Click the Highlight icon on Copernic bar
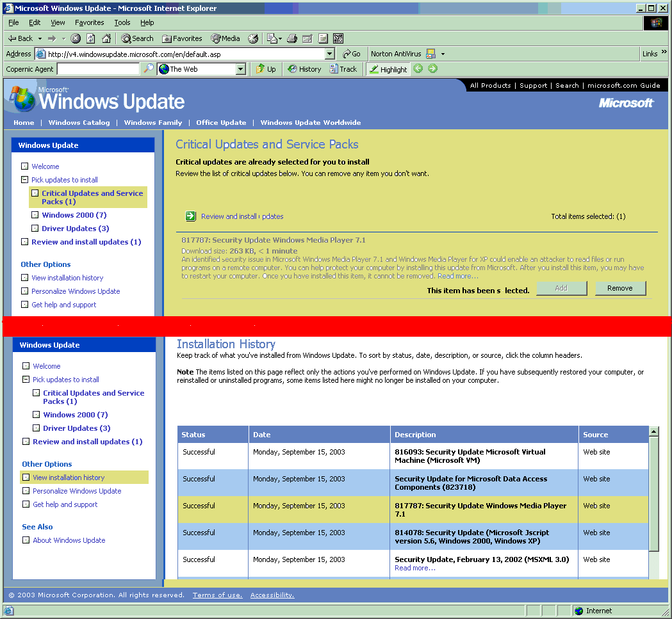Image resolution: width=672 pixels, height=619 pixels. (x=388, y=69)
